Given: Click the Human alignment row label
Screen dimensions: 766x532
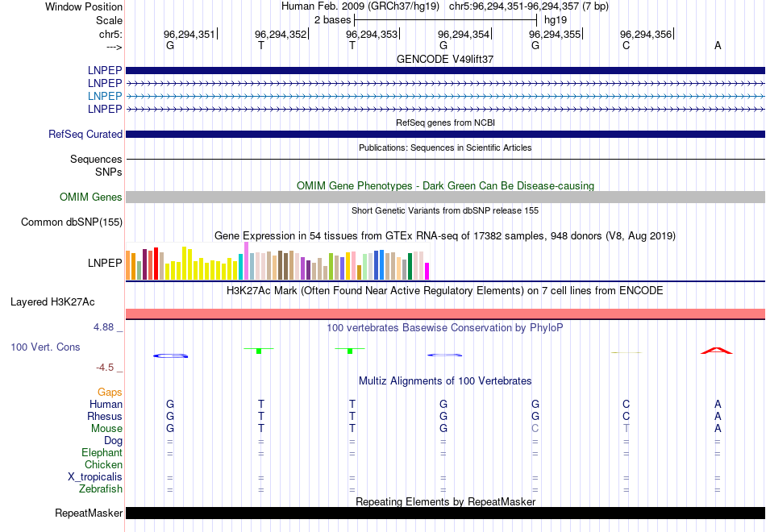Looking at the screenshot, I should (x=106, y=405).
